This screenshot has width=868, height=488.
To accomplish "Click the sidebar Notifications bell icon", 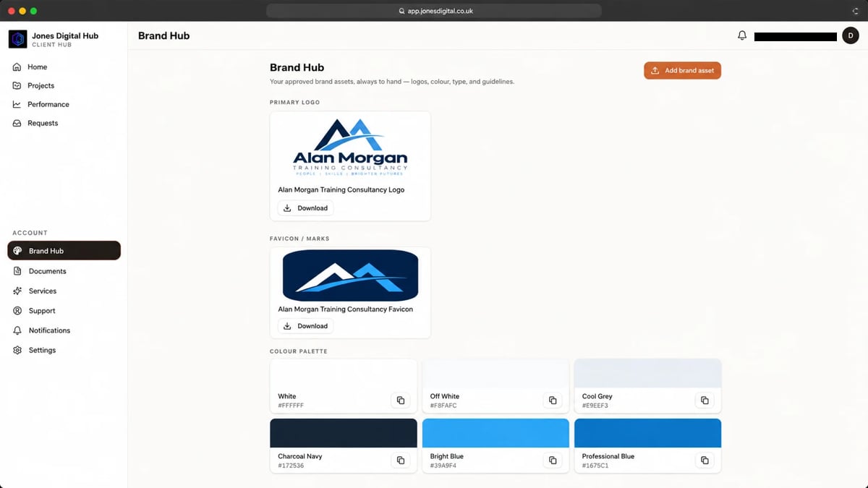I will (x=18, y=330).
